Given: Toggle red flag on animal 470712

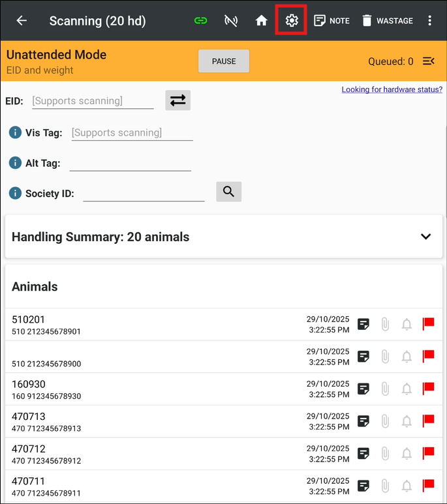Looking at the screenshot, I should click(x=428, y=453).
